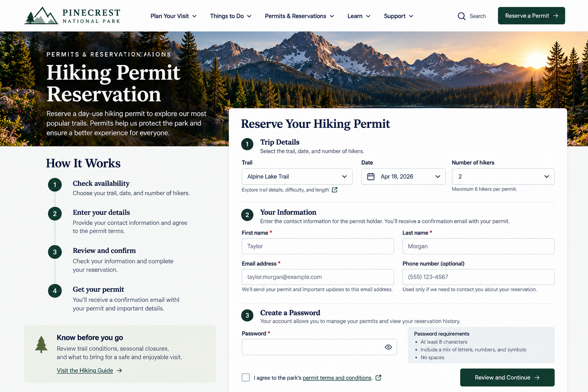Click the Password input field
588x392 pixels.
tap(319, 347)
